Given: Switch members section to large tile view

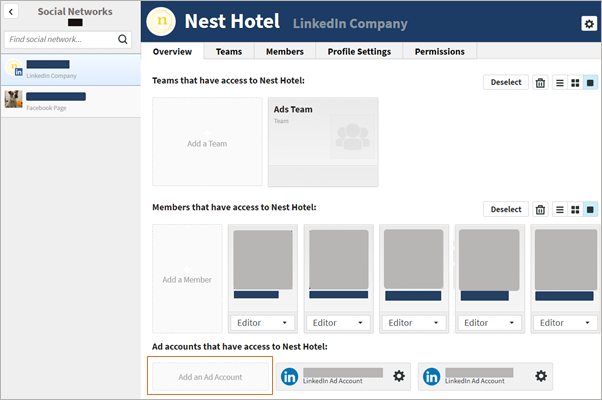Looking at the screenshot, I should (590, 210).
